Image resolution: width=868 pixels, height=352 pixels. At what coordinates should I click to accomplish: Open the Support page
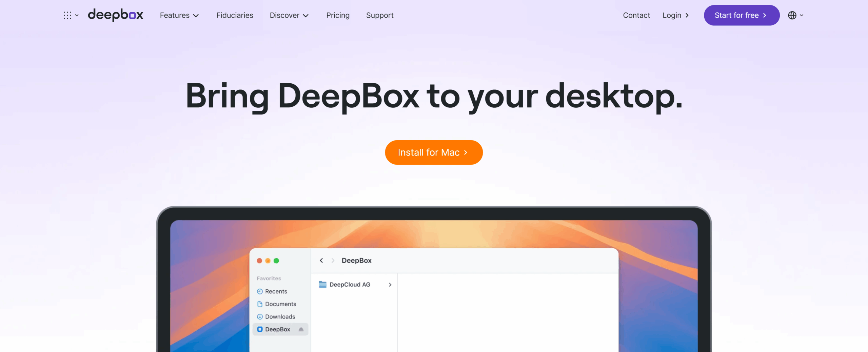click(x=380, y=15)
